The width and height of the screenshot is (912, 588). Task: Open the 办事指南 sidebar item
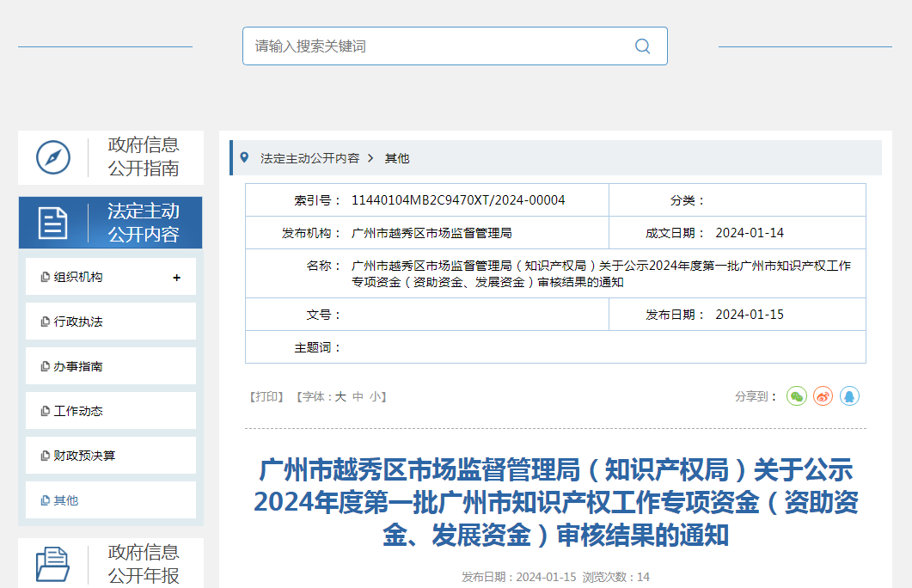78,366
